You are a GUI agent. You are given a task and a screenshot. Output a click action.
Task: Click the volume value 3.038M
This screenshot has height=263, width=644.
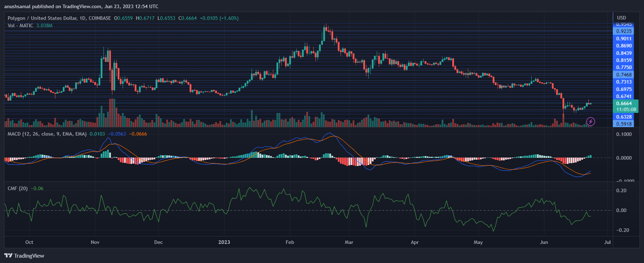[x=44, y=25]
